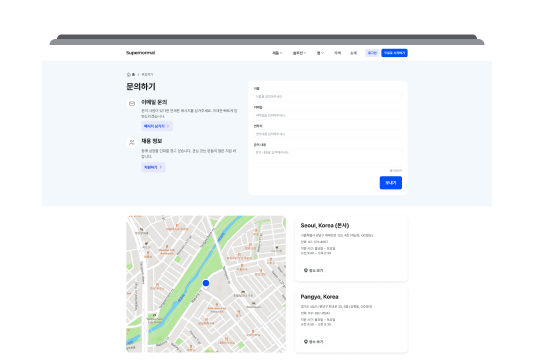Screen dimensions: 534x360
Task: Click the map button in Pangyo, Korea card
Action: (x=313, y=342)
